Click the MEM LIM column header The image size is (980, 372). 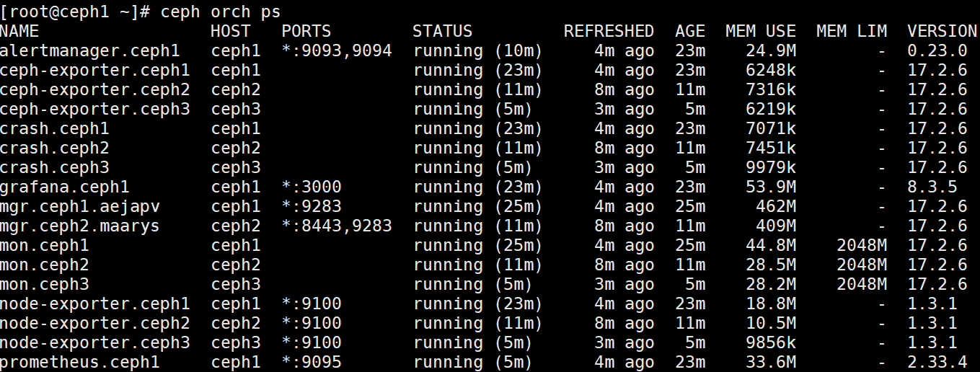pos(852,32)
